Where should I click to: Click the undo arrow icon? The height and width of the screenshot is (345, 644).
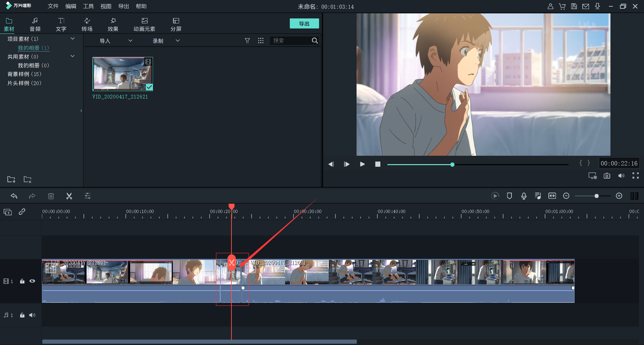[x=14, y=196]
